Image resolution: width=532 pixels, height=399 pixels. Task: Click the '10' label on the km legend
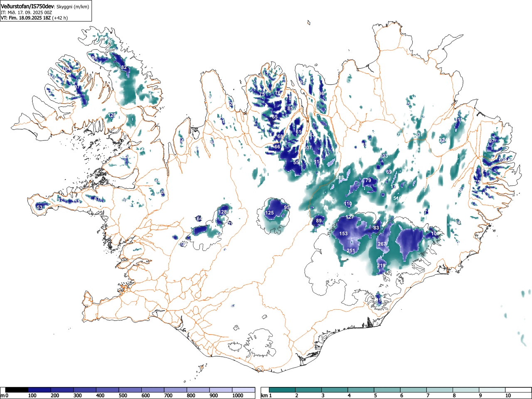coord(508,396)
